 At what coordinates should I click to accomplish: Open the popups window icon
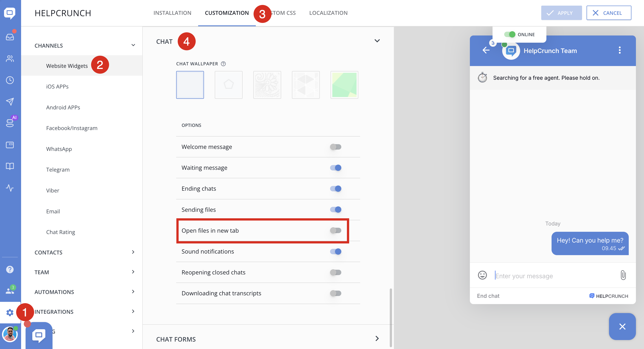pyautogui.click(x=10, y=145)
